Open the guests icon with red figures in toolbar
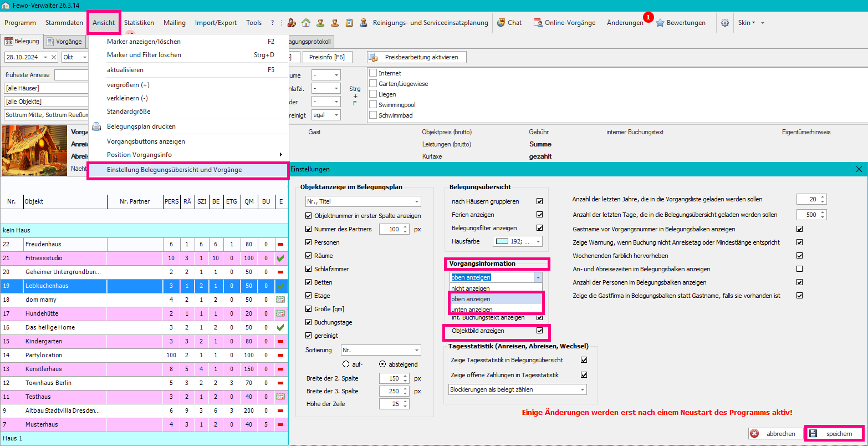Screen dimensions: 868x446 [292, 23]
